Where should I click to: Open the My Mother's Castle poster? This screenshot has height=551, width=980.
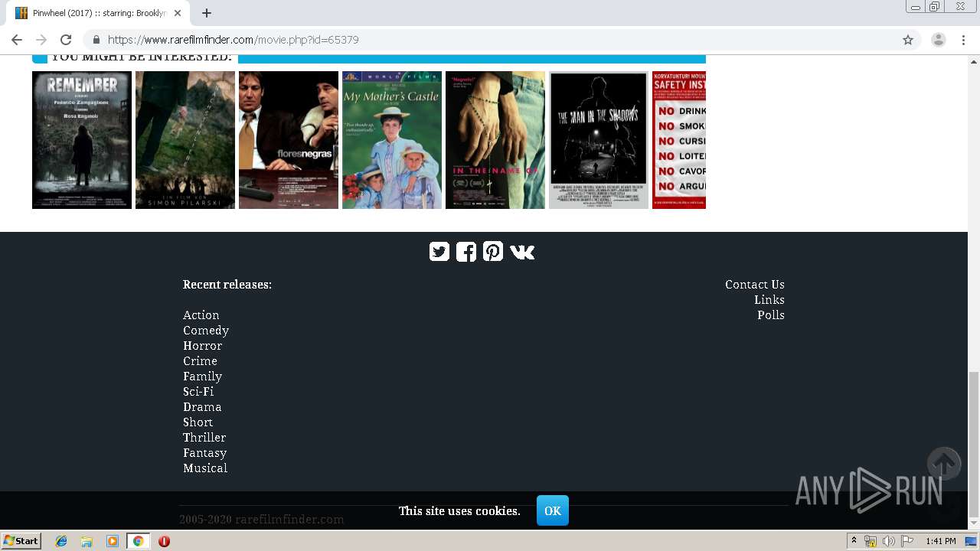(392, 140)
